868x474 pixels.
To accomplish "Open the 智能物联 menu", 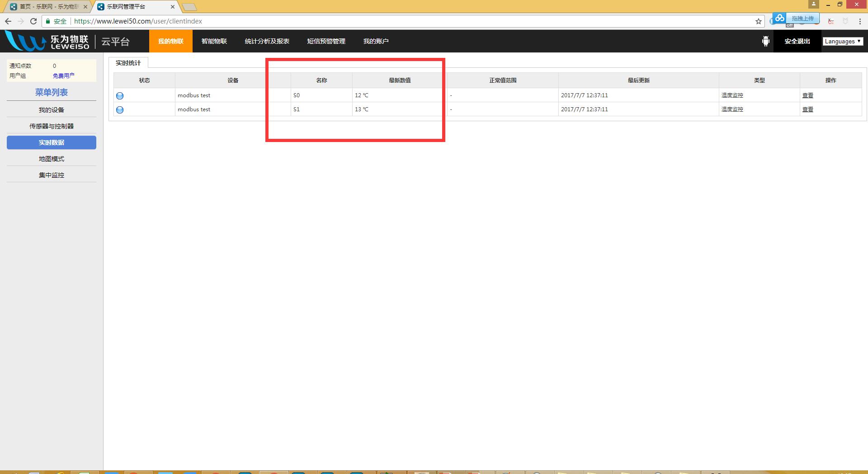I will click(214, 41).
